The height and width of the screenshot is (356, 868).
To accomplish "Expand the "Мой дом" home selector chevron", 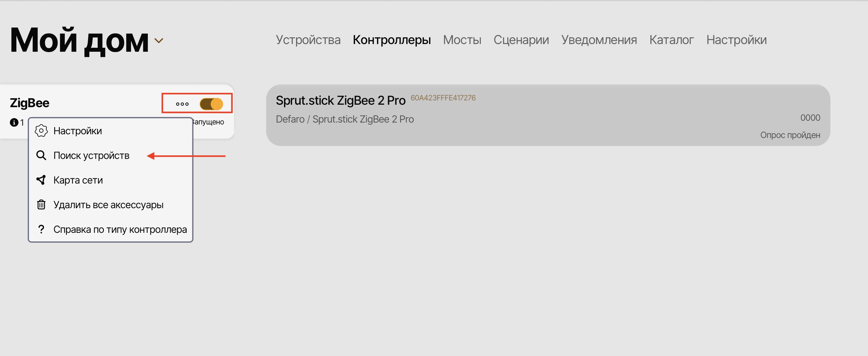I will click(x=159, y=41).
